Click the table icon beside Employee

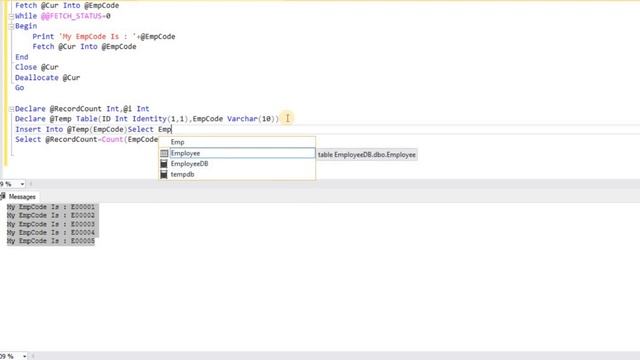pos(164,153)
